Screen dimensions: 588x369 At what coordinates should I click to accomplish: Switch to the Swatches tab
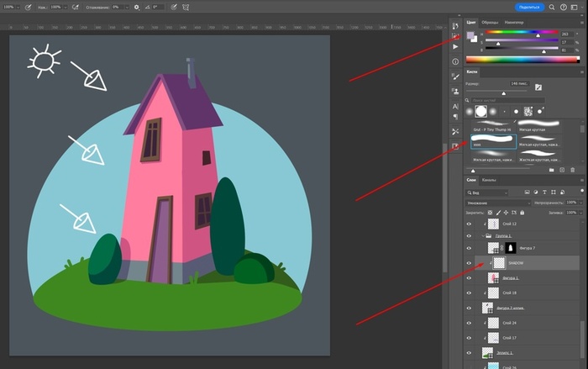coord(489,21)
